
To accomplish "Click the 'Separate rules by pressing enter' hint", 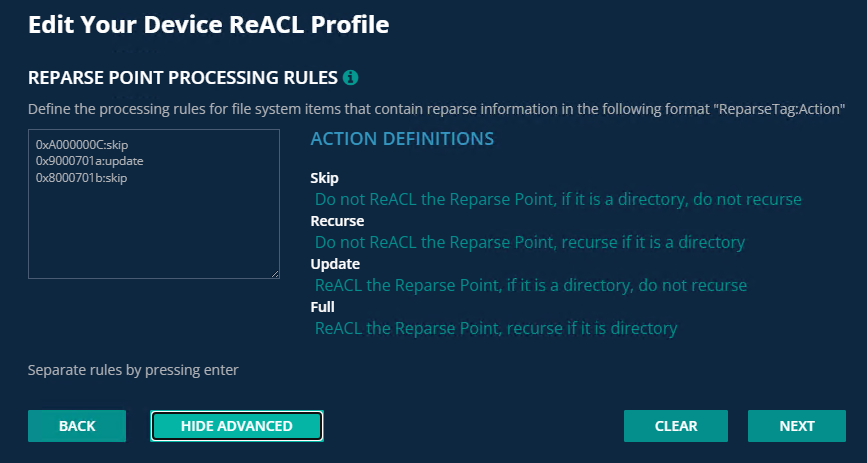I will tap(133, 371).
